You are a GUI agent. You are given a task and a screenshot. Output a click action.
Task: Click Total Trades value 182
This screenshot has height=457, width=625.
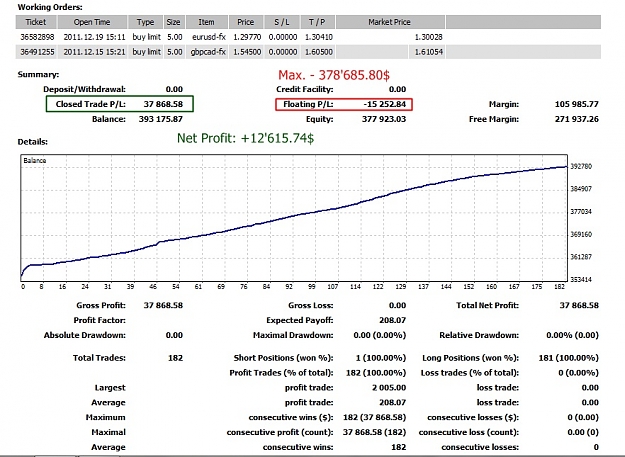175,358
